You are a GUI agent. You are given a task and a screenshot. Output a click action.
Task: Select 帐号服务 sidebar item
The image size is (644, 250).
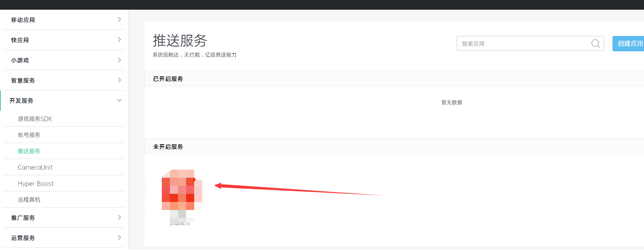tap(29, 135)
